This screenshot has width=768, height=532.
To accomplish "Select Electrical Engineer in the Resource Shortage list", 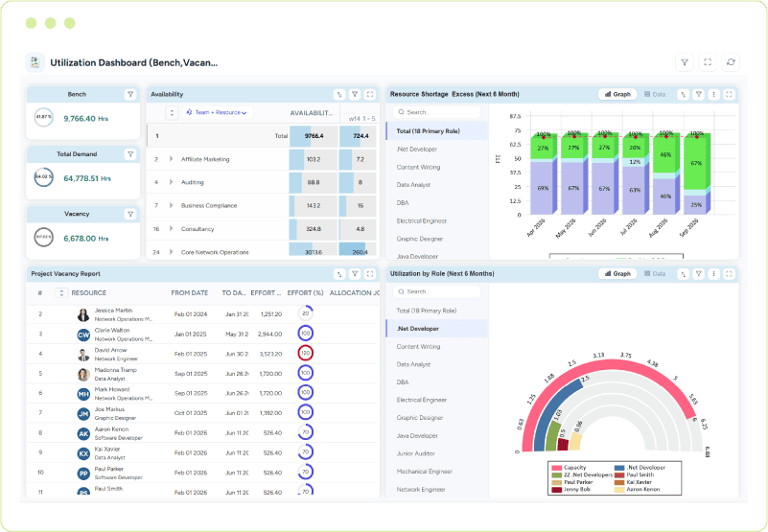I will coord(437,220).
